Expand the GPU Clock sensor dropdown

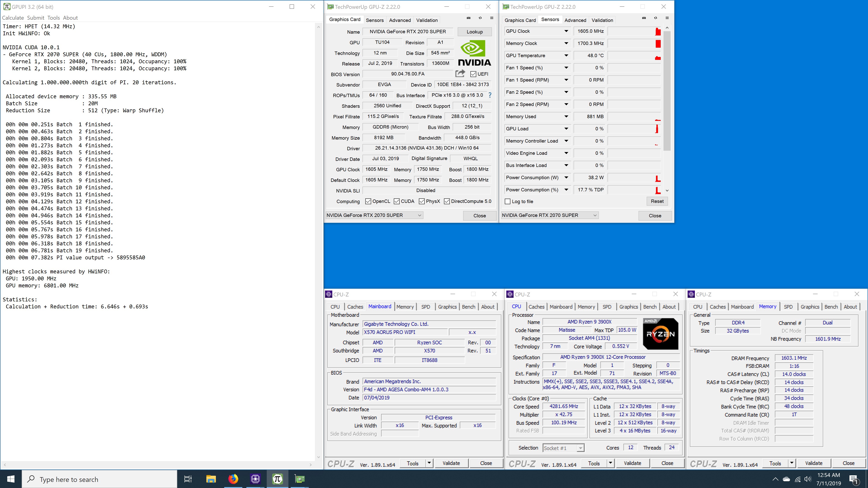pos(566,31)
